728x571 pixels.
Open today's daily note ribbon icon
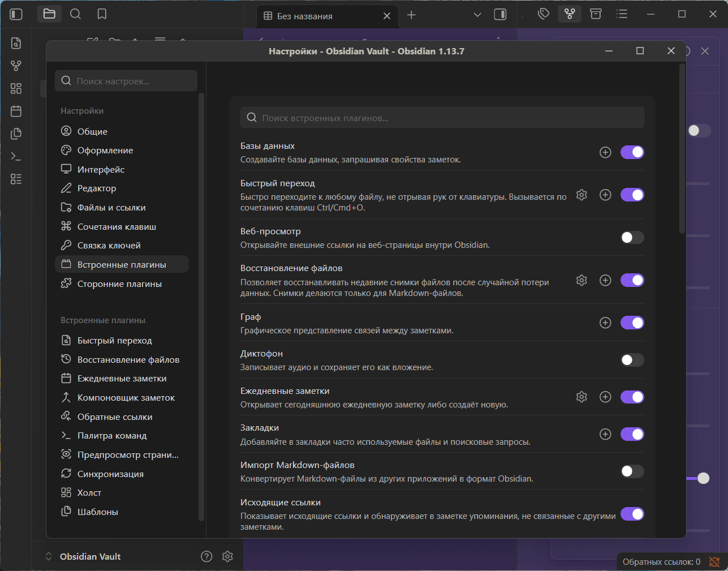coord(16,111)
